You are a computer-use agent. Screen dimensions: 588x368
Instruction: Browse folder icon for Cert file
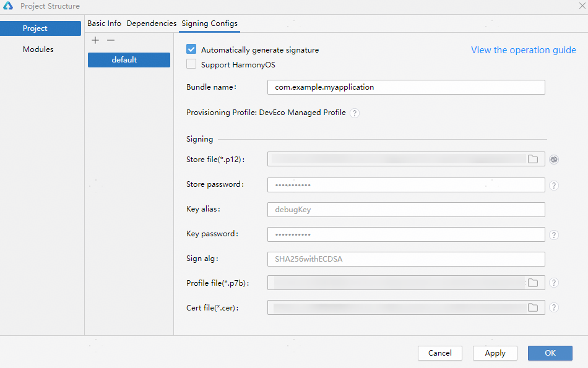tap(532, 307)
